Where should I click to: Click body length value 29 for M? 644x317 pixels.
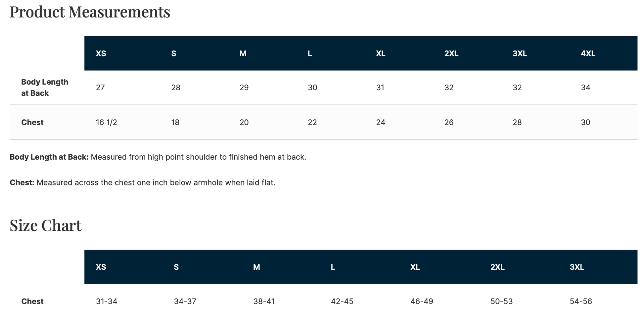[244, 88]
